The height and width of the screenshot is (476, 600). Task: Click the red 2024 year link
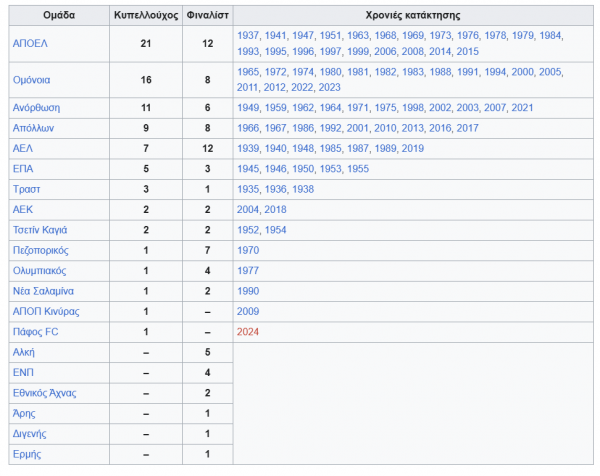tap(248, 332)
